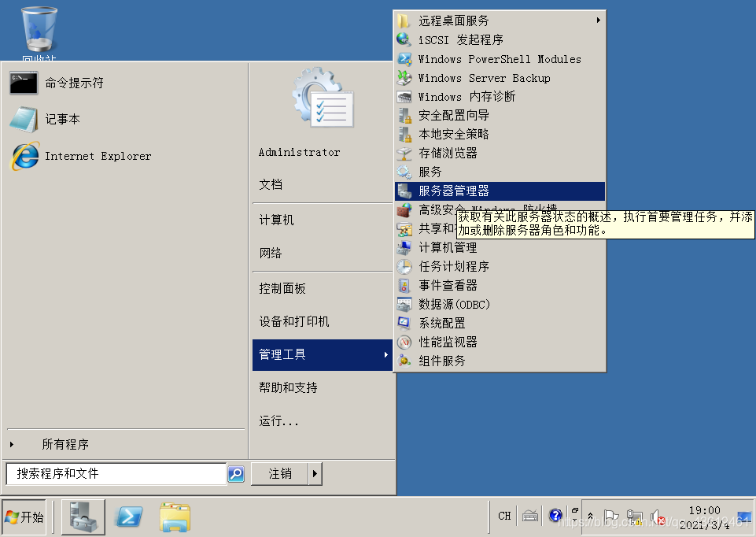
Task: Click the Action Center flag icon
Action: click(x=611, y=517)
